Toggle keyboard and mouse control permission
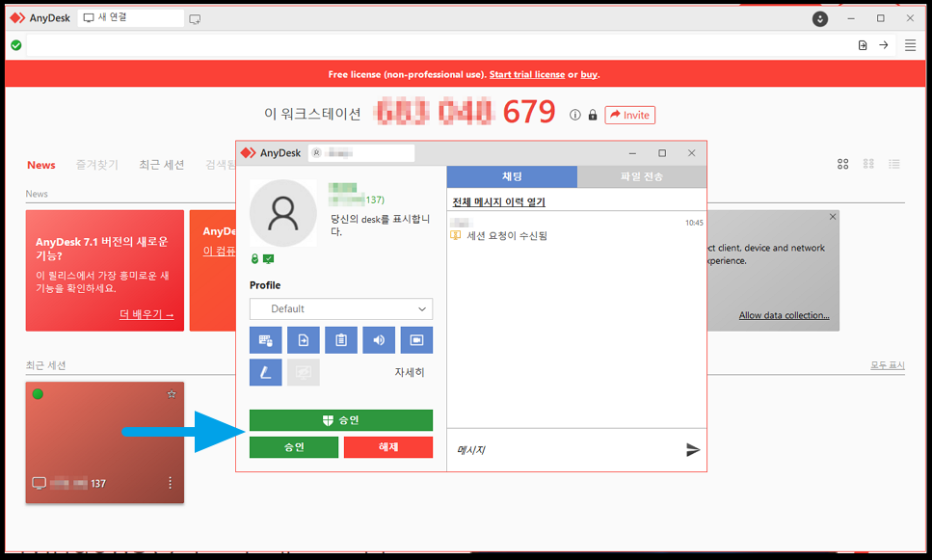The height and width of the screenshot is (560, 932). pos(266,340)
